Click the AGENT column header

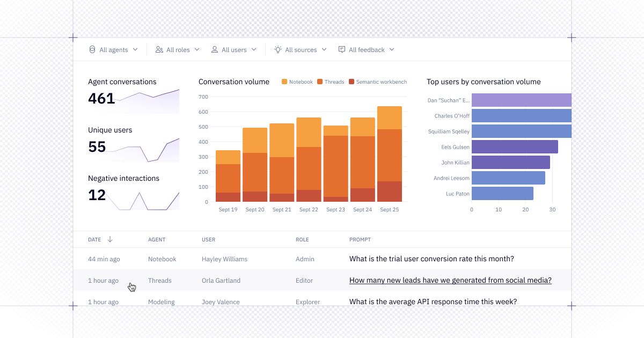click(x=157, y=240)
